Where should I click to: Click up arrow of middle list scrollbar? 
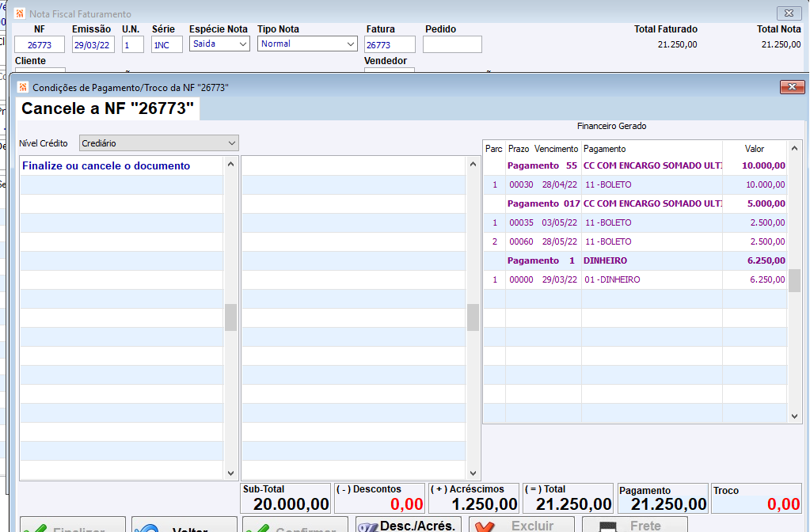(473, 164)
